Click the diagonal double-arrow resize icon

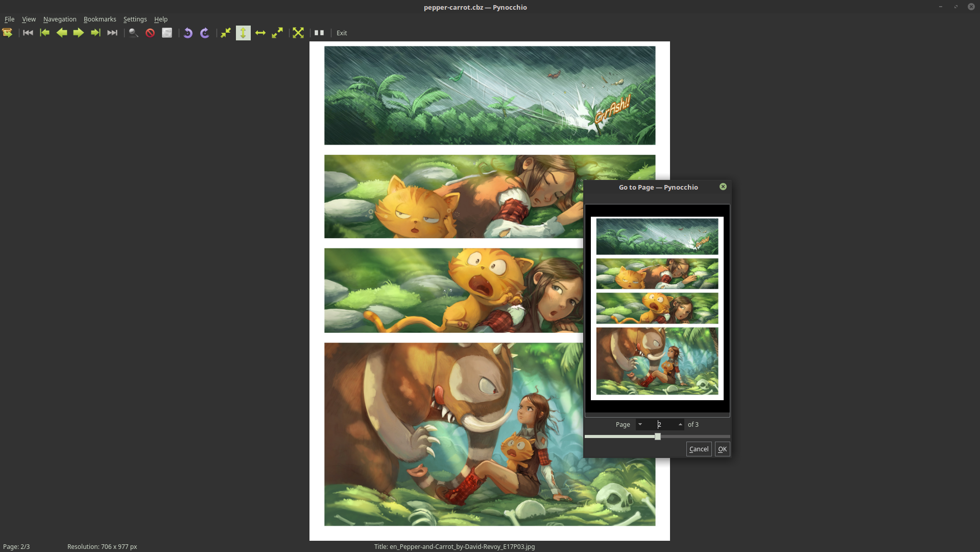(277, 33)
